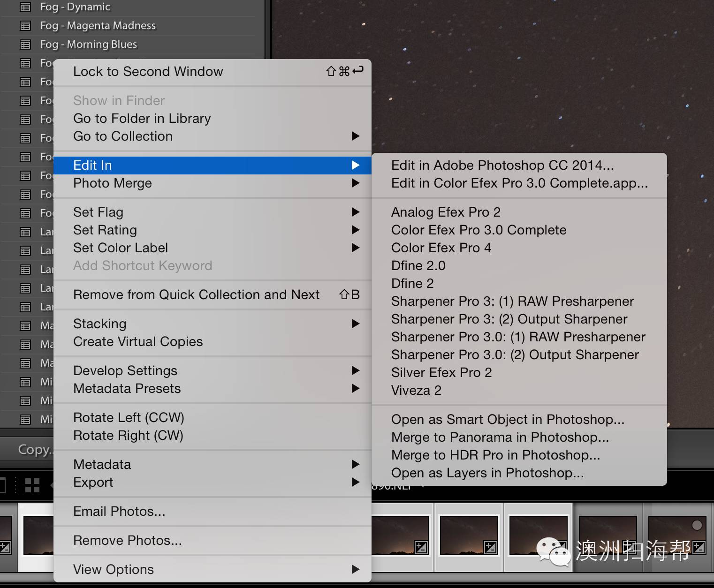
Task: Select Color Efex Pro 3.0 Complete plugin
Action: 519,230
